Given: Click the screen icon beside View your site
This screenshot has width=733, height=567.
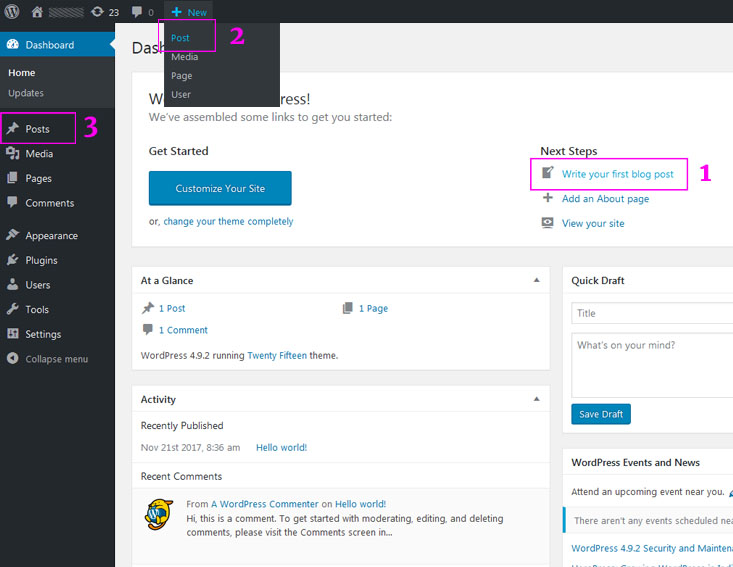Looking at the screenshot, I should (547, 222).
